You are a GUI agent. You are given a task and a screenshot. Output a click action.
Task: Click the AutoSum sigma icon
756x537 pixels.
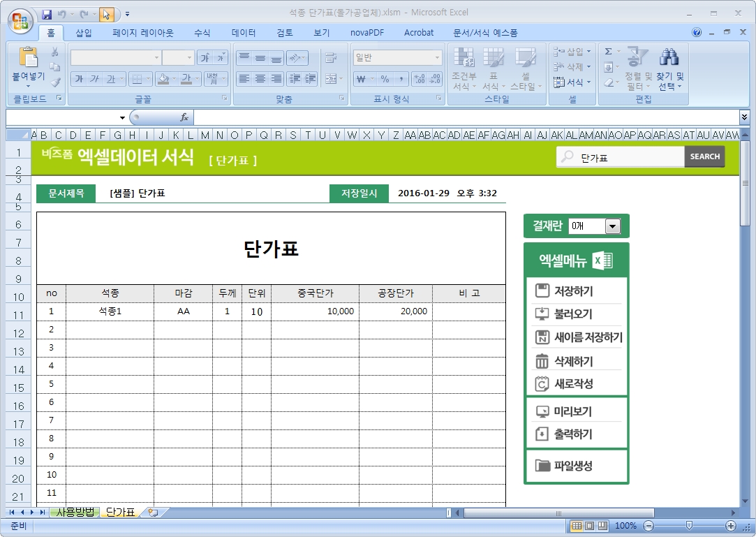pos(608,52)
